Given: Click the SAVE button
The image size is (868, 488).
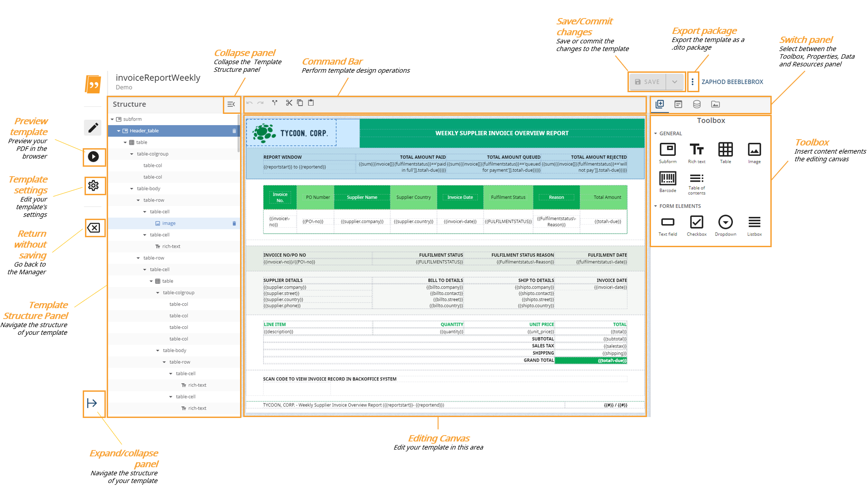Looking at the screenshot, I should 647,82.
